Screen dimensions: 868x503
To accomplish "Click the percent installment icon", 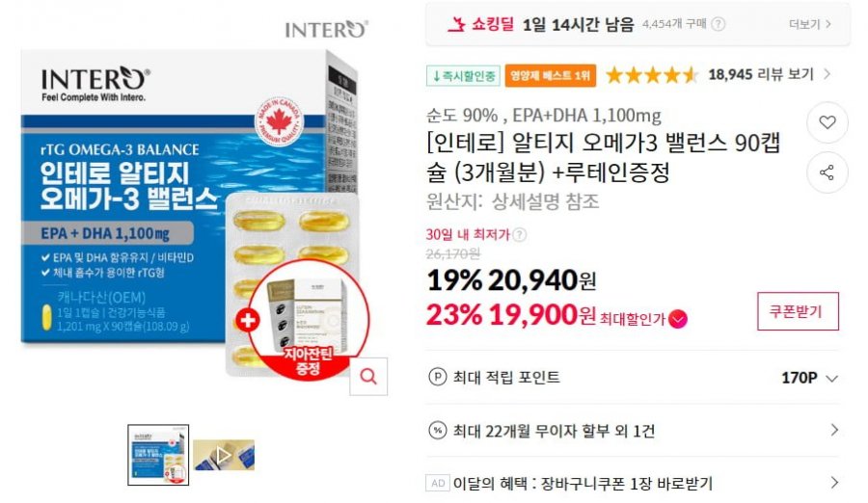I will (x=437, y=430).
